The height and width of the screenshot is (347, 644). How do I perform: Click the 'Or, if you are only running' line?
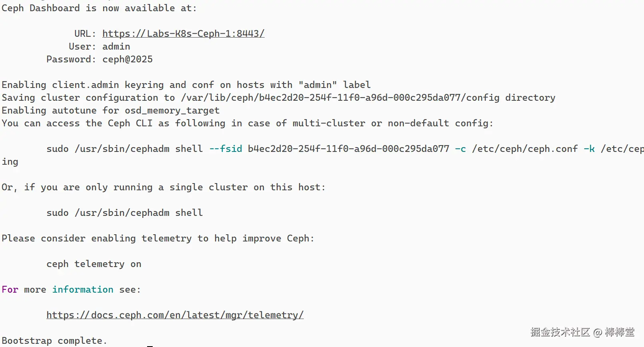[x=163, y=187]
